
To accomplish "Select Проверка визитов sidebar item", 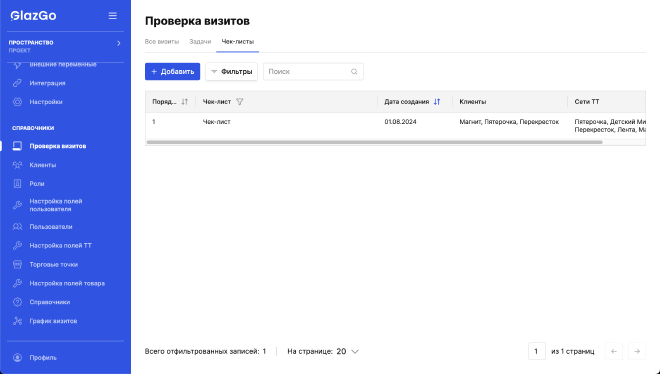I will (58, 146).
